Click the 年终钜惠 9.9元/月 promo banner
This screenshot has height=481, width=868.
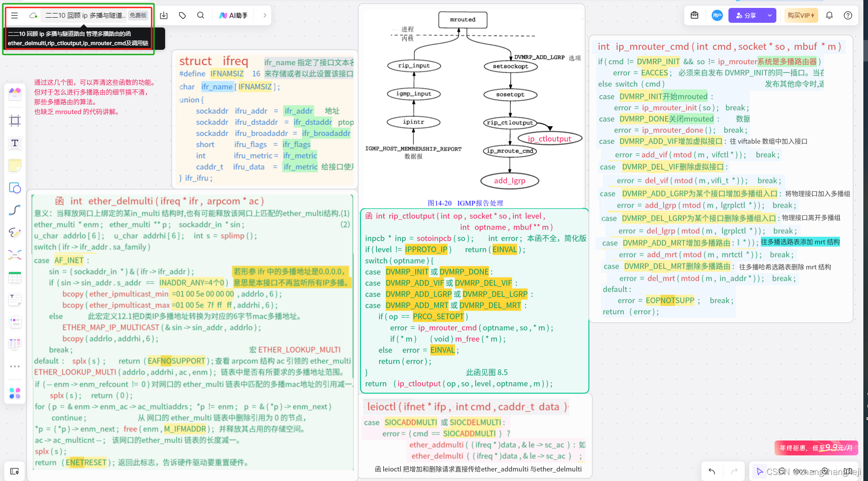[x=816, y=448]
